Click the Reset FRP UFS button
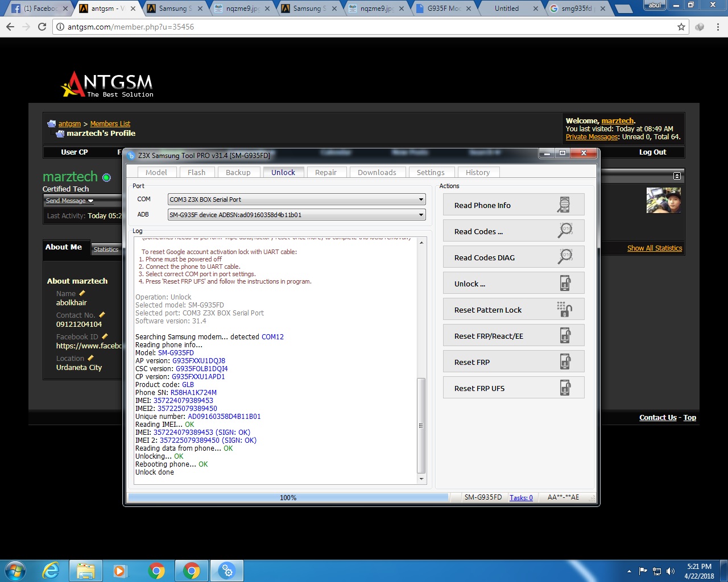Image resolution: width=728 pixels, height=582 pixels. point(514,388)
